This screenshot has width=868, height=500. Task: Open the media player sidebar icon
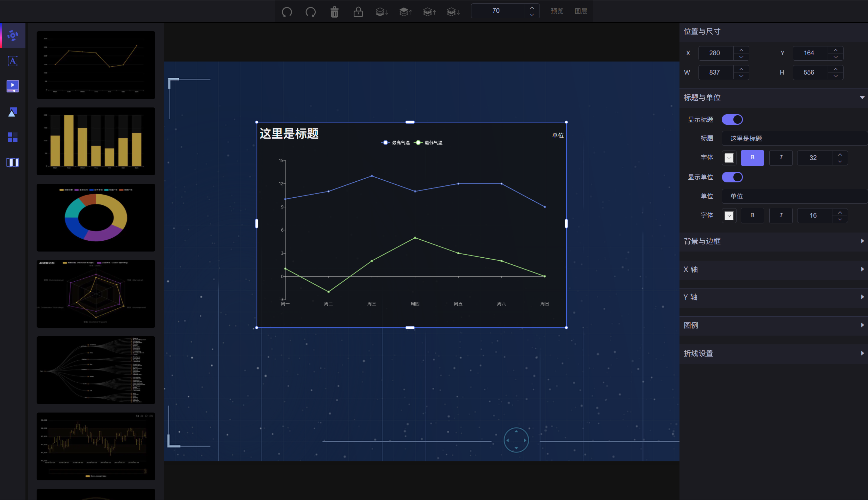pos(13,86)
